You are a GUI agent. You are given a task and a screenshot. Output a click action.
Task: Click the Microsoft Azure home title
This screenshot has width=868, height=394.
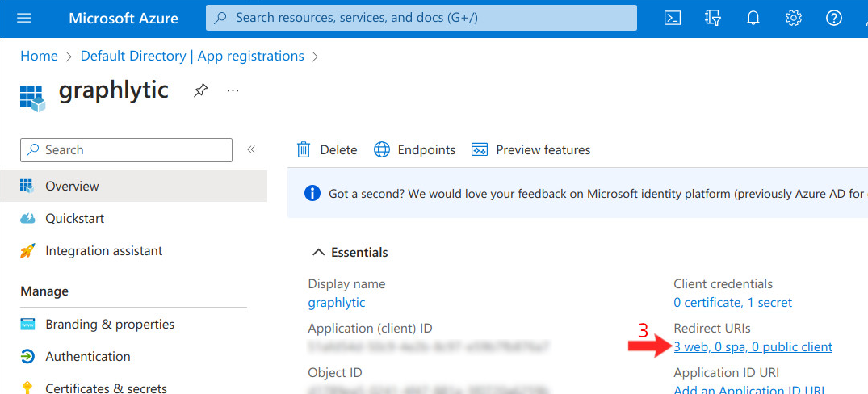[124, 19]
